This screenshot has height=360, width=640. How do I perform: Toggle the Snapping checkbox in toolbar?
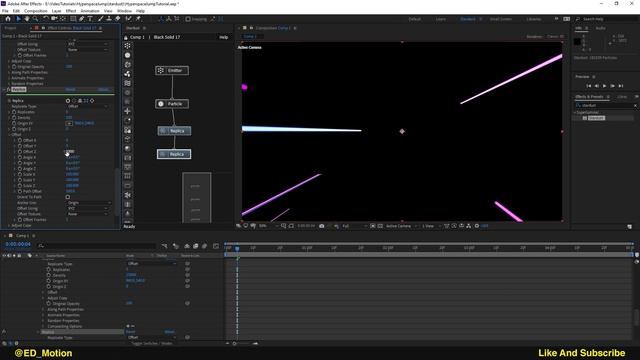point(188,19)
